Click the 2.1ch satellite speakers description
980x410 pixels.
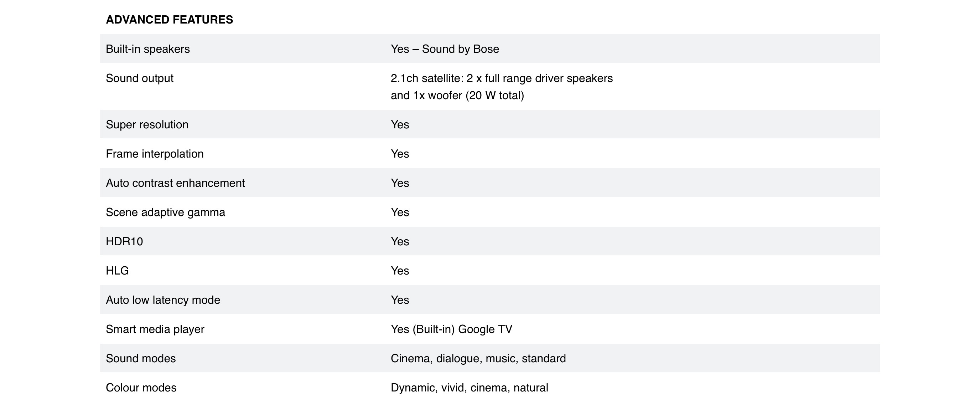[502, 87]
